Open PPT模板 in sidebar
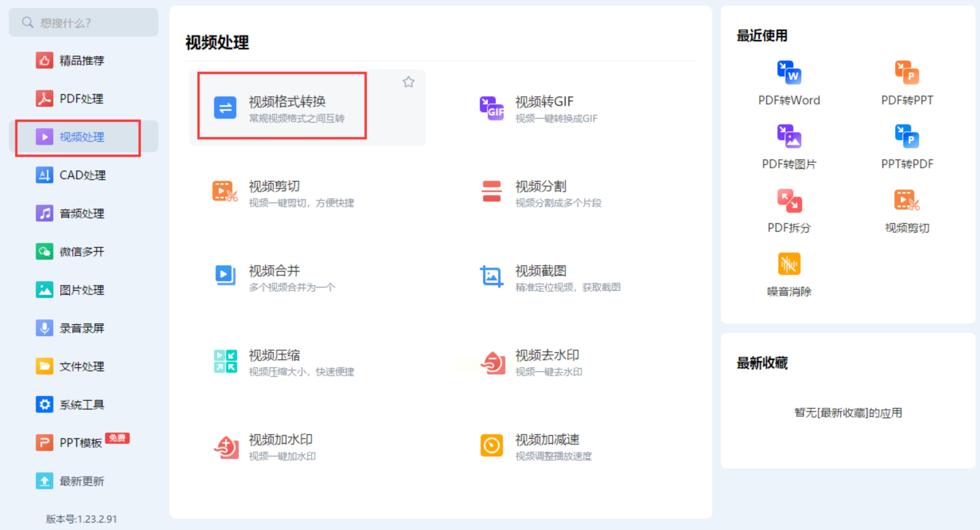 point(84,442)
